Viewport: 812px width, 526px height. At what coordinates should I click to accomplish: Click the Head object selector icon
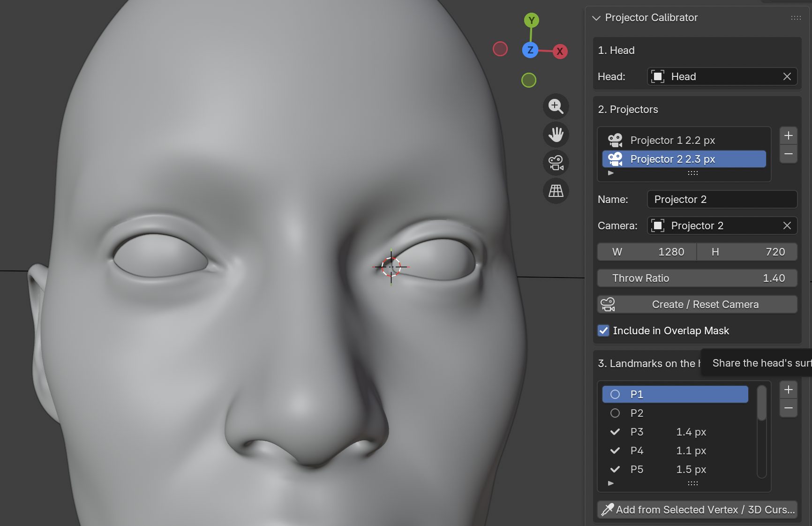658,76
